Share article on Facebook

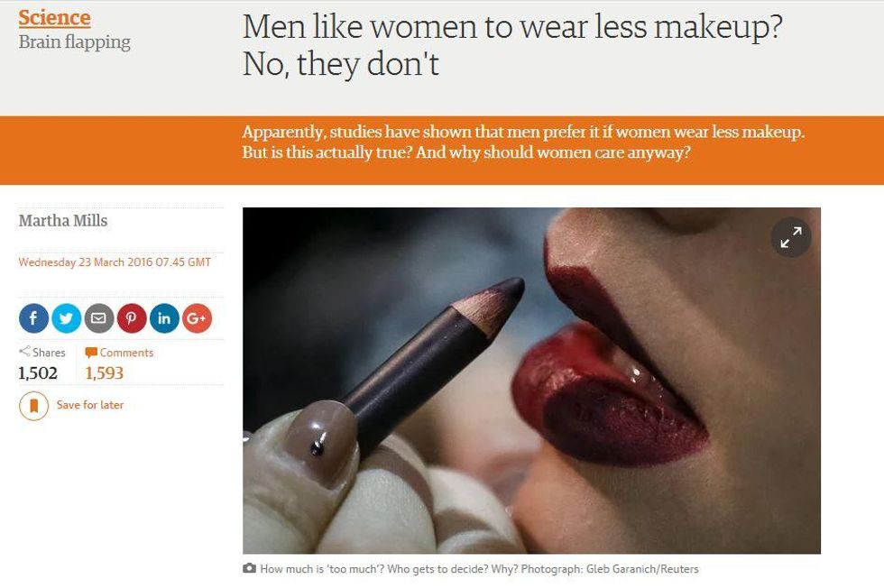click(33, 318)
